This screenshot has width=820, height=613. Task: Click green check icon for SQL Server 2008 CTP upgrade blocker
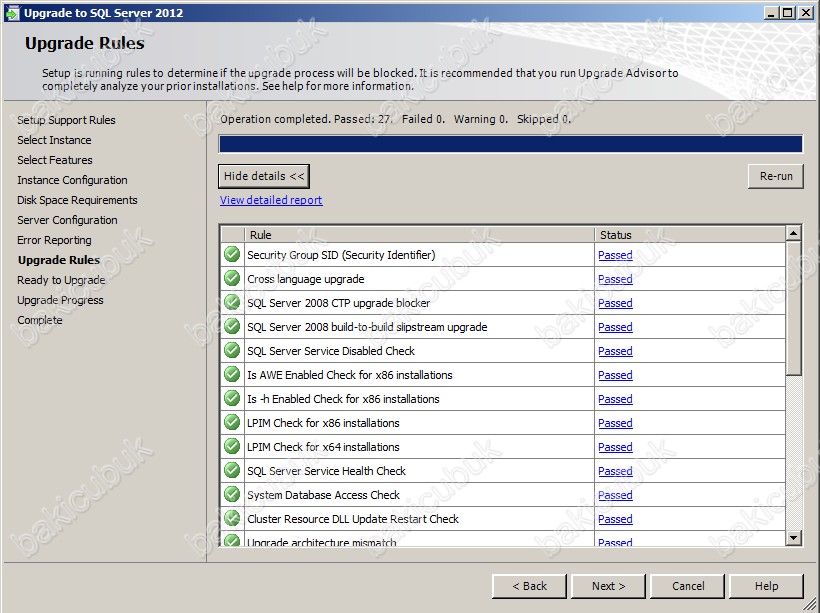232,303
